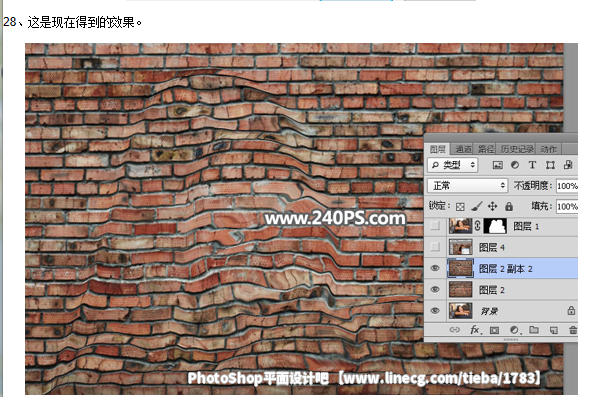
Task: Lock transparent pixels icon
Action: pyautogui.click(x=460, y=206)
